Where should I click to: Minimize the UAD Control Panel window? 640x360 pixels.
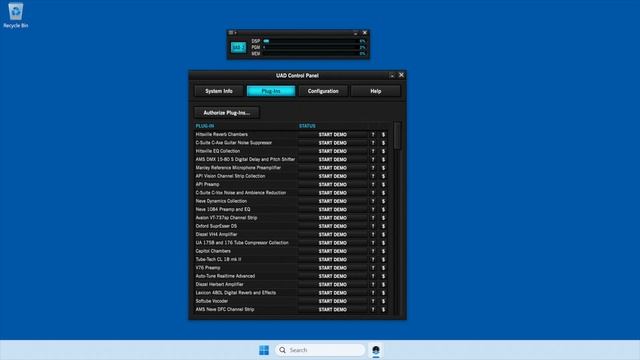(392, 76)
